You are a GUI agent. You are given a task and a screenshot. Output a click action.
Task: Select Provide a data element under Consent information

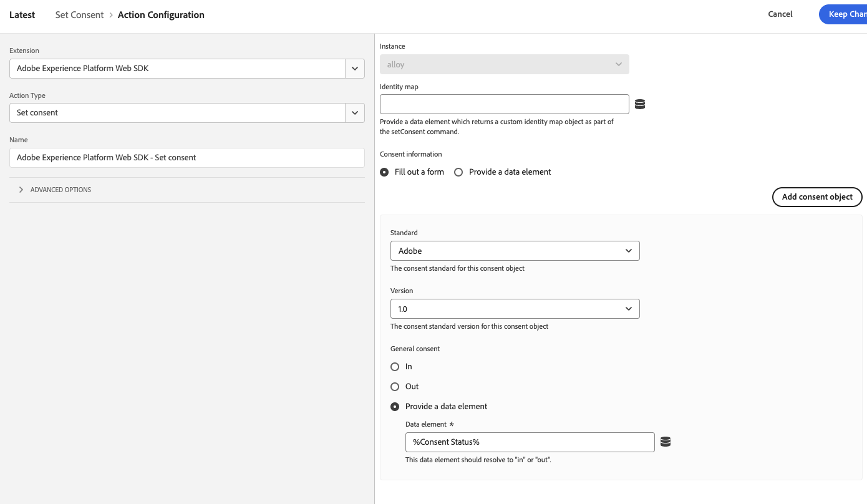[x=458, y=172]
